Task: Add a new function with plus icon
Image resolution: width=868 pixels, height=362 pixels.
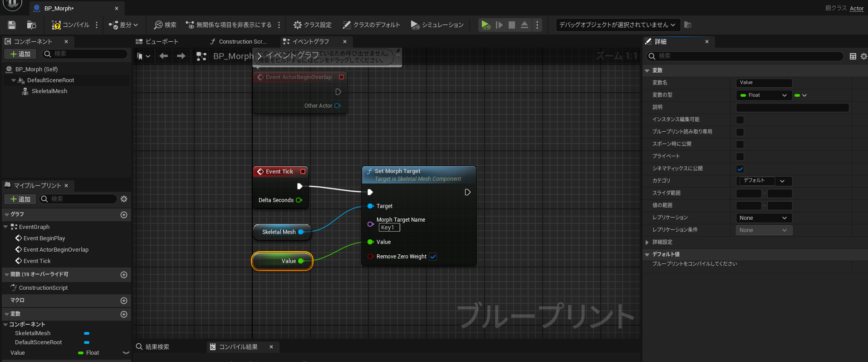Action: click(124, 275)
